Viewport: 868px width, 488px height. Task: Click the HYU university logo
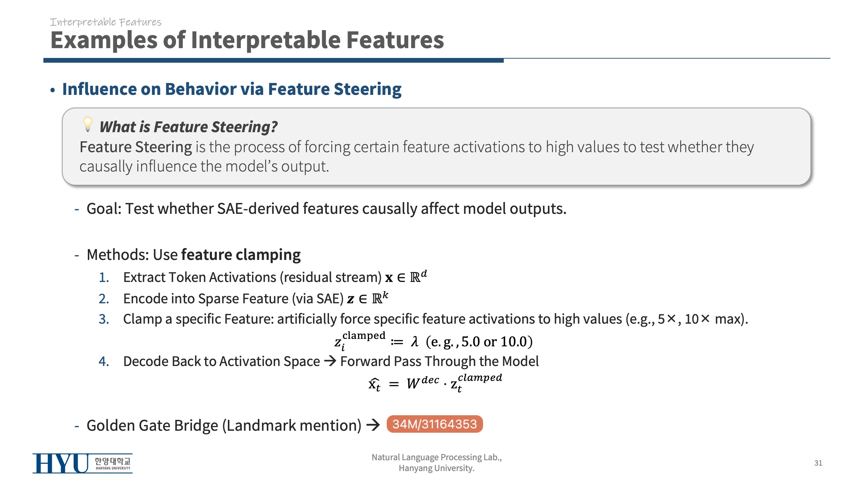(82, 463)
